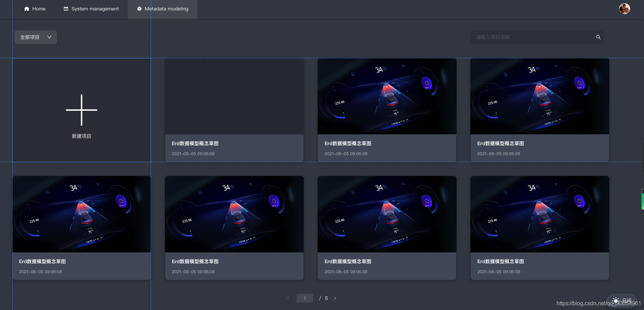Click the total pages text "/ 5"

click(x=323, y=298)
